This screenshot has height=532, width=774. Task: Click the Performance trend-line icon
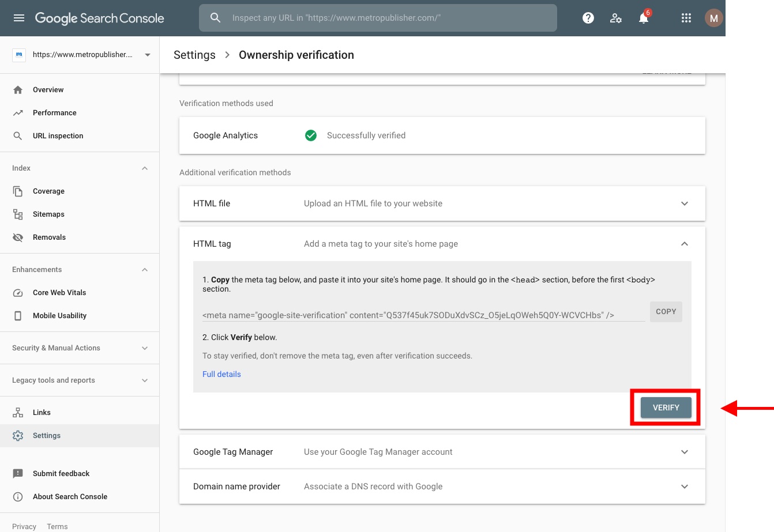click(18, 113)
